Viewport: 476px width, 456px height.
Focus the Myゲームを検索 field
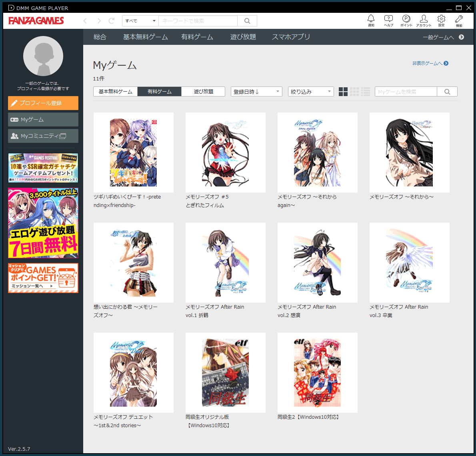point(406,91)
